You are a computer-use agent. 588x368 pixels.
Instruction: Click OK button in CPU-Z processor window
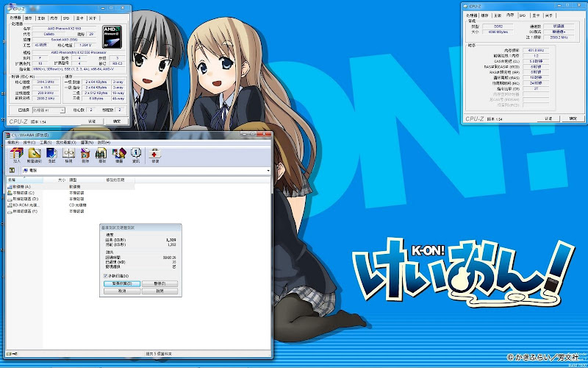(x=117, y=121)
